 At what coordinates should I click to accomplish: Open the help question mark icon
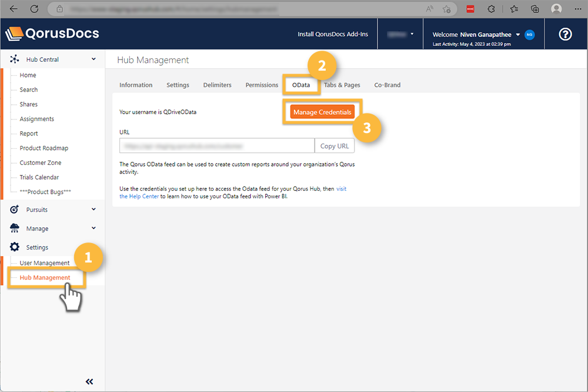click(x=565, y=34)
